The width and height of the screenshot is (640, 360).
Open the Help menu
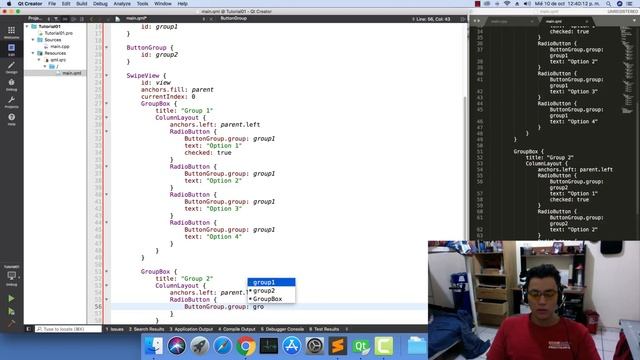pyautogui.click(x=182, y=4)
